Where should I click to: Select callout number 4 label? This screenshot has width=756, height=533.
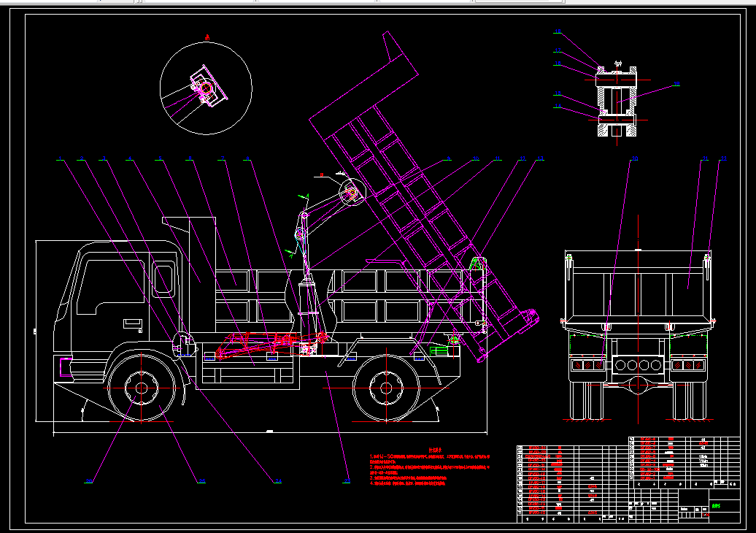pyautogui.click(x=129, y=158)
